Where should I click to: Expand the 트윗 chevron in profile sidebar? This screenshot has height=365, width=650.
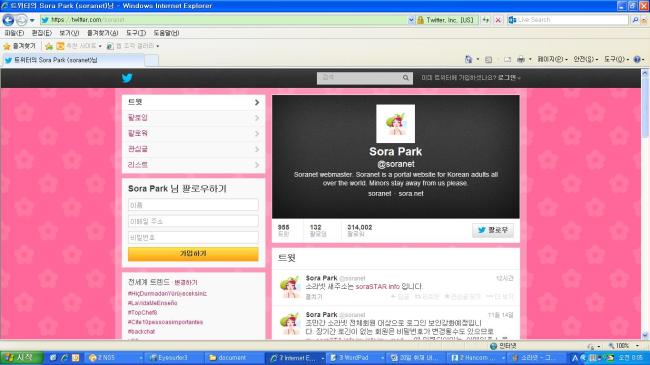point(257,102)
